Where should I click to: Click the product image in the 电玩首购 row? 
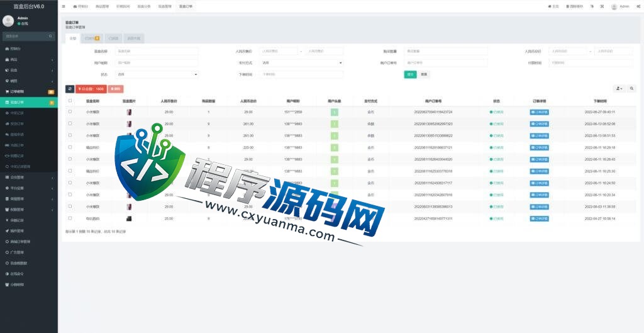(x=129, y=218)
